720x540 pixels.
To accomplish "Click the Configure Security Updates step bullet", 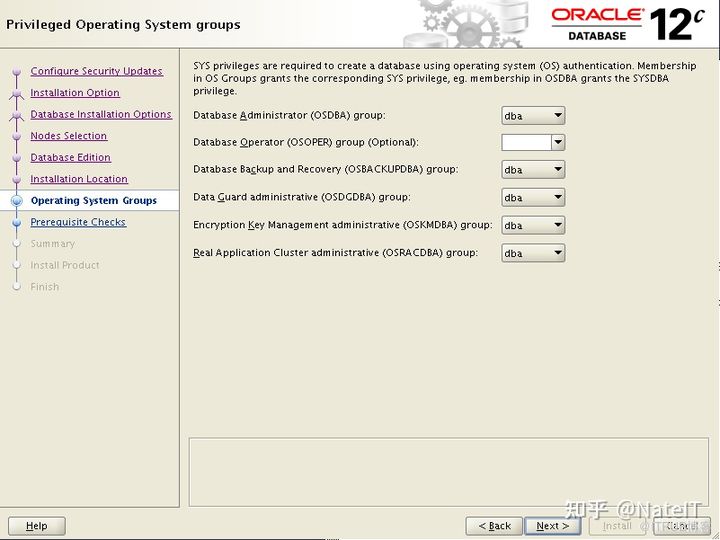I will [17, 72].
